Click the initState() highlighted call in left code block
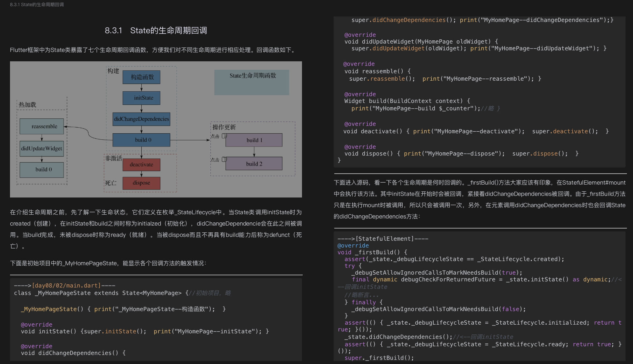Image resolution: width=633 pixels, height=364 pixels. (121, 331)
